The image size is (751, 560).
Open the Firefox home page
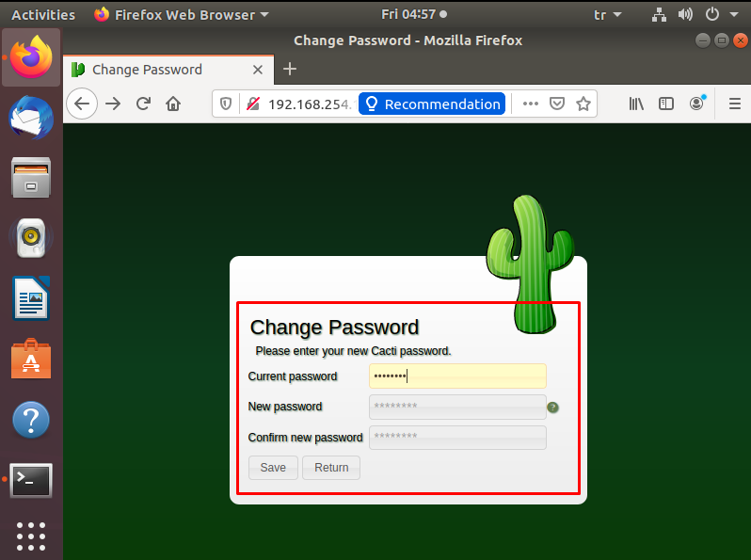[173, 104]
